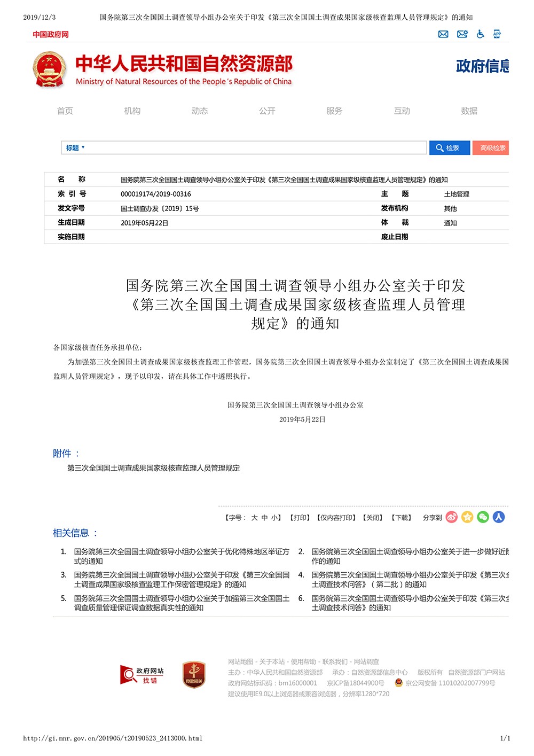The height and width of the screenshot is (756, 534).
Task: Click the 京公网安备 11010202007799号 link
Action: pyautogui.click(x=450, y=683)
